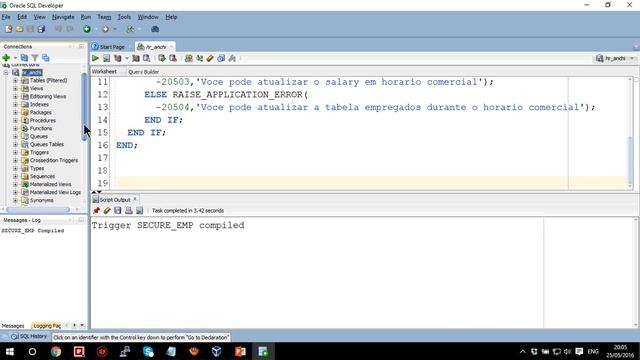Click the SQL Tuning Advisor icon
640x360 pixels.
coord(146,58)
